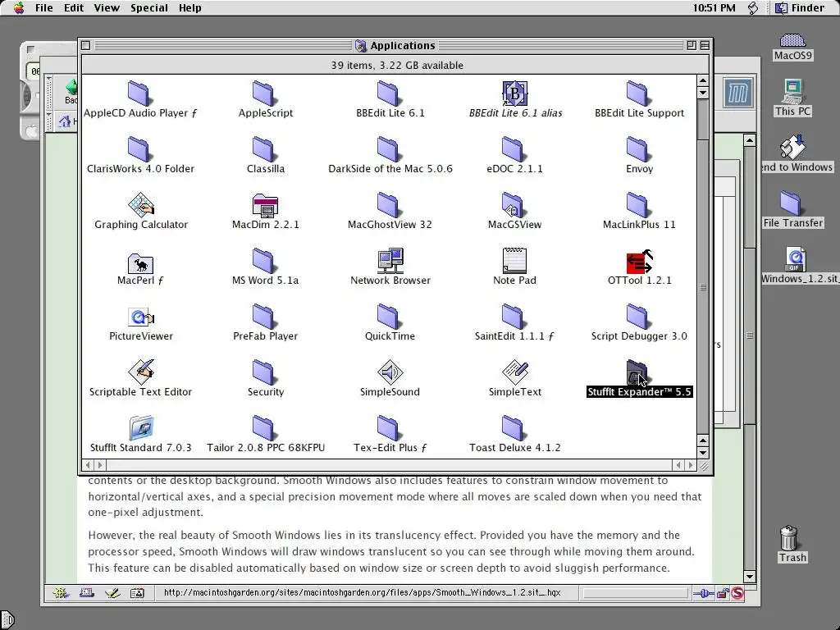
Task: Select the AppleCD Audio Player folder
Action: (x=139, y=94)
